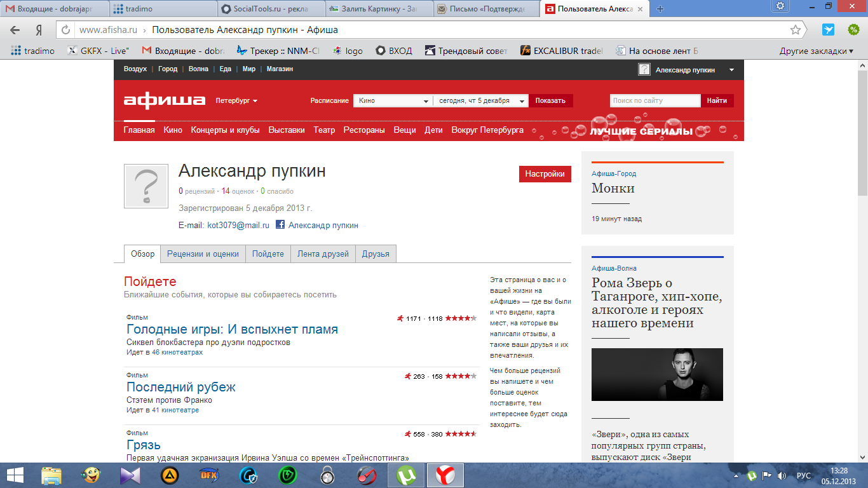Expand the Петербург city dropdown
The image size is (868, 488).
(236, 101)
